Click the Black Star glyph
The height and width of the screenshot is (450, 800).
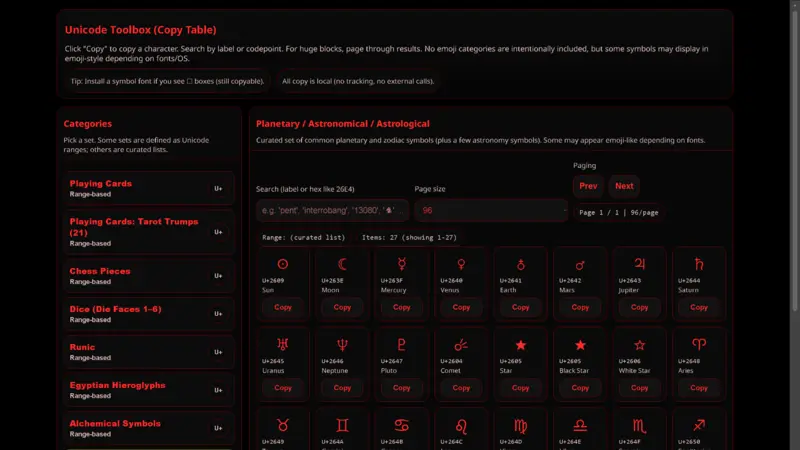pyautogui.click(x=580, y=345)
